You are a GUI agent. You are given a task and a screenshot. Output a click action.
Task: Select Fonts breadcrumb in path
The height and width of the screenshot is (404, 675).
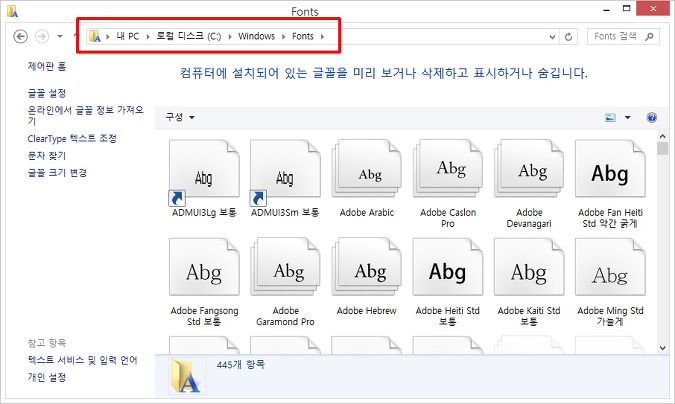(x=303, y=36)
